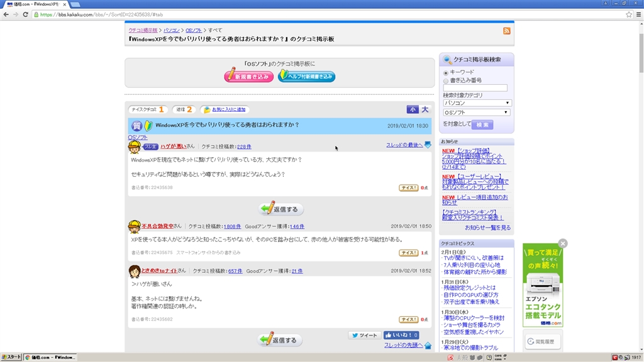
Task: Click the パソコン breadcrumb link
Action: [172, 30]
